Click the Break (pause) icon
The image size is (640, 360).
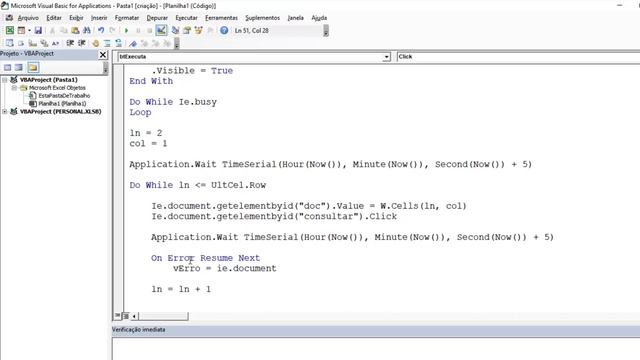(x=138, y=31)
